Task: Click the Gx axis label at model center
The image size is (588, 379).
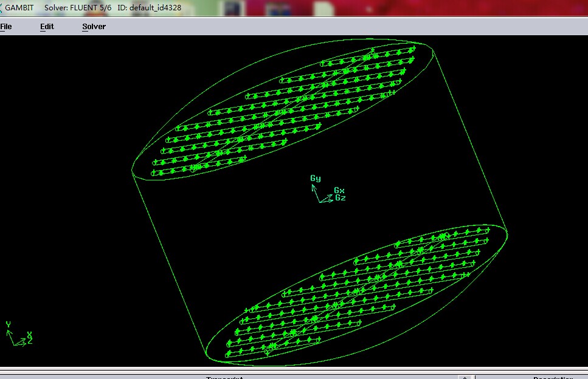Action: point(339,190)
